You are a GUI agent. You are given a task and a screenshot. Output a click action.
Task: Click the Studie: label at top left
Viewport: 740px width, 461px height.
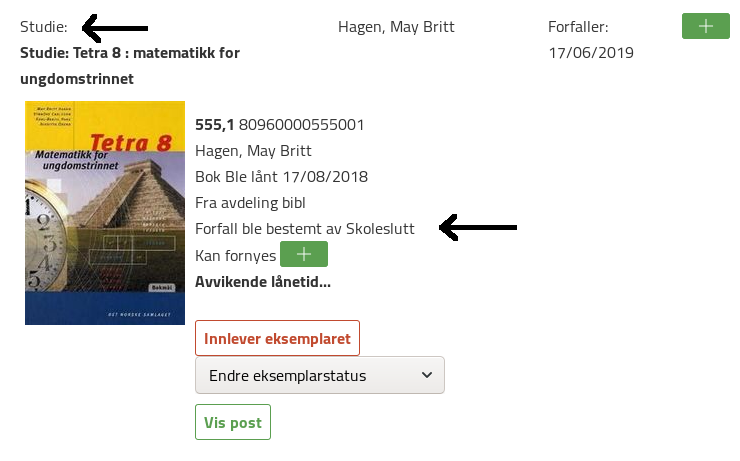pos(44,27)
